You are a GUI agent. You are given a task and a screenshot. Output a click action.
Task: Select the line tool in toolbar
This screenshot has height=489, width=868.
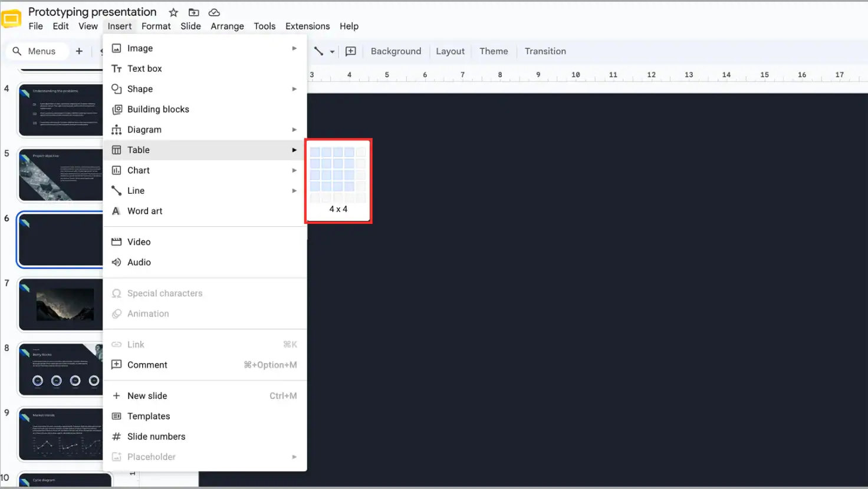318,51
